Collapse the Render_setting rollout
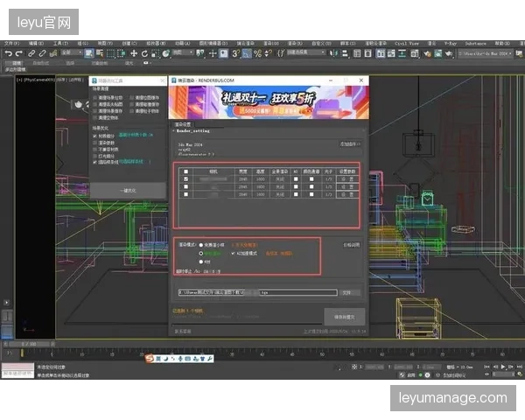This screenshot has width=525, height=420. [192, 131]
